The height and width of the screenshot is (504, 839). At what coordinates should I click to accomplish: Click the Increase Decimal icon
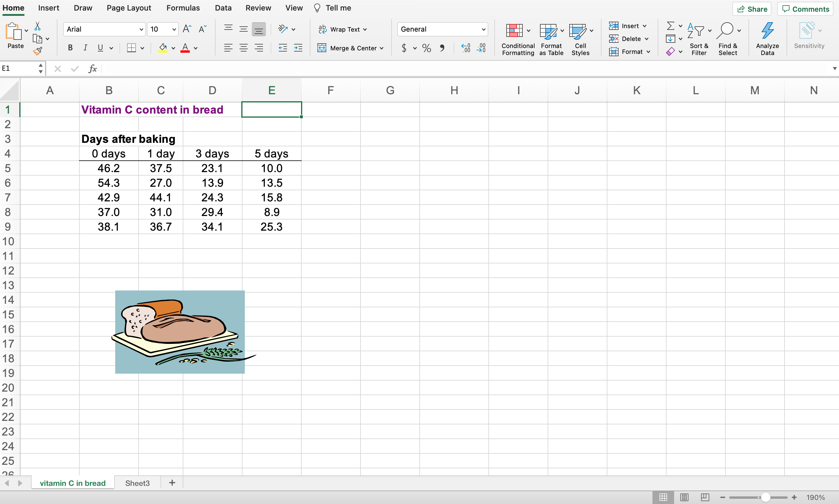click(466, 48)
